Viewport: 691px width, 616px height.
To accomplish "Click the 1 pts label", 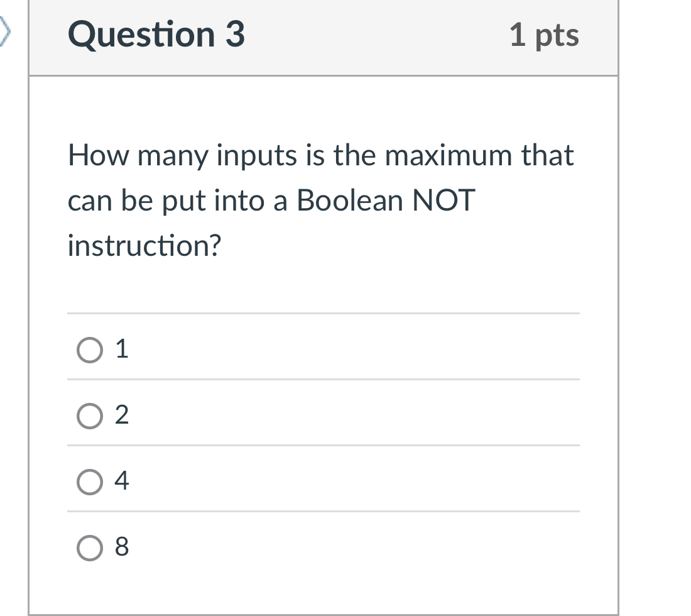I will coord(545,35).
